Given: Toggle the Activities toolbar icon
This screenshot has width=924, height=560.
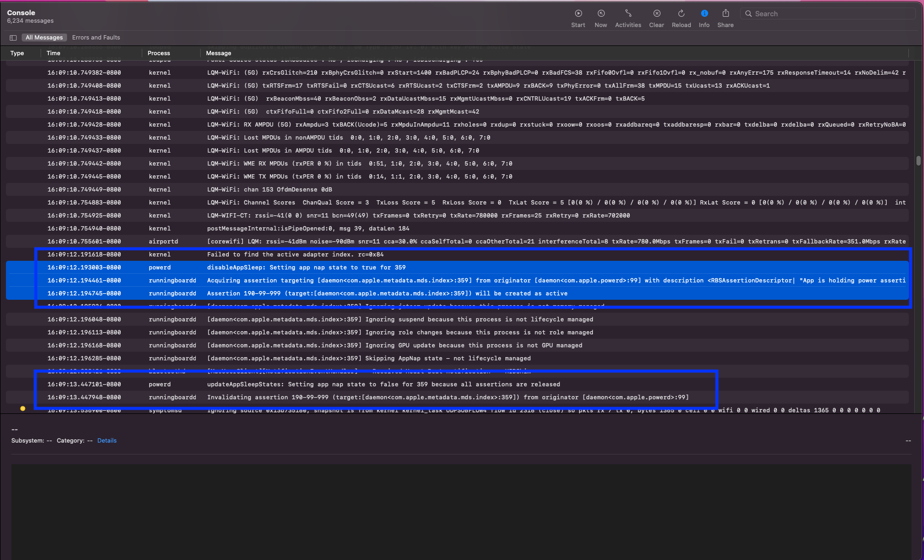Looking at the screenshot, I should tap(628, 14).
